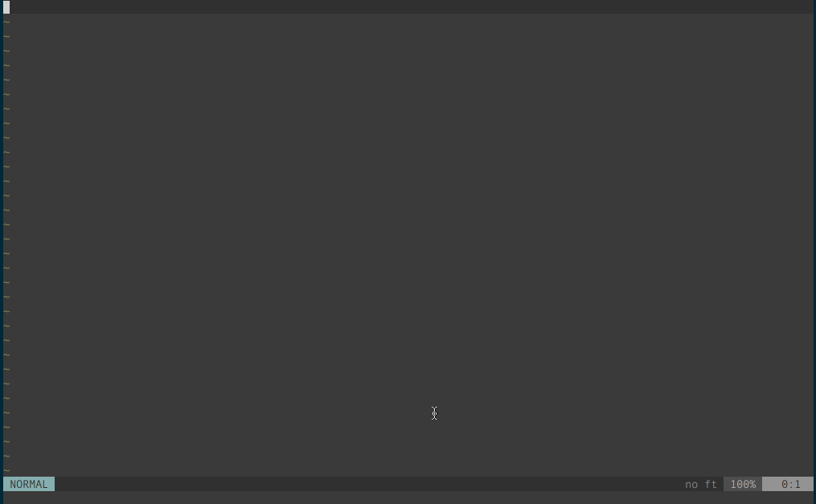
Task: Click the highlighted cursor line's empty middle
Action: (408, 6)
